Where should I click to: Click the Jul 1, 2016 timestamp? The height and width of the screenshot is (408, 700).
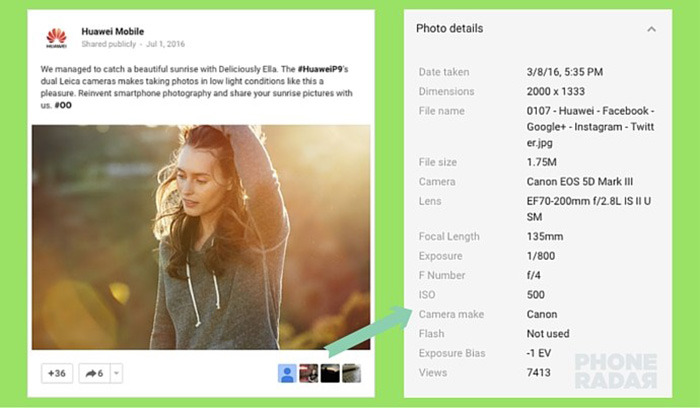coord(165,44)
